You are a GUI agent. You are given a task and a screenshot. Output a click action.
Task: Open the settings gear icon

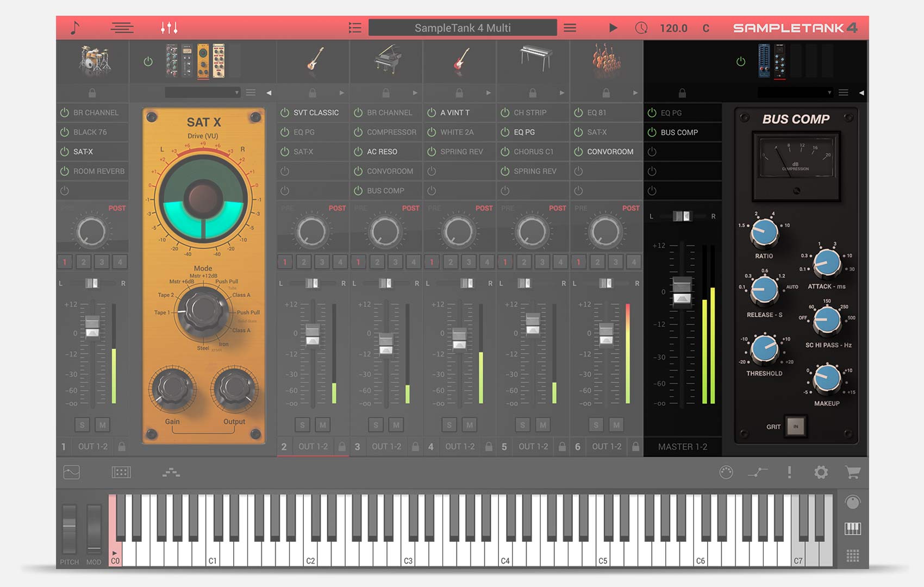(x=821, y=472)
